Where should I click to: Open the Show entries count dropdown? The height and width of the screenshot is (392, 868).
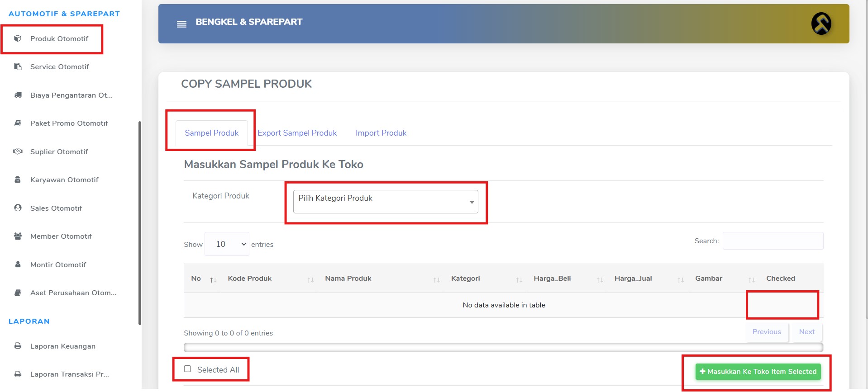coord(227,244)
